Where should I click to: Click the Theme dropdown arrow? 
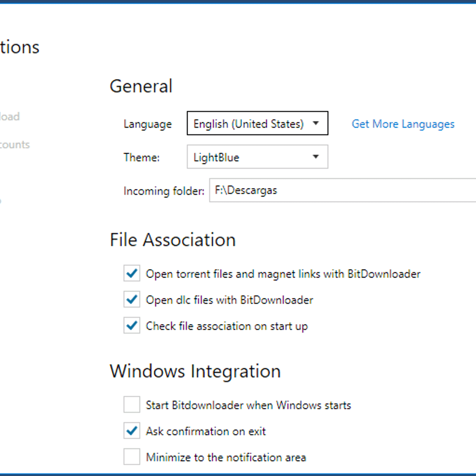point(316,157)
